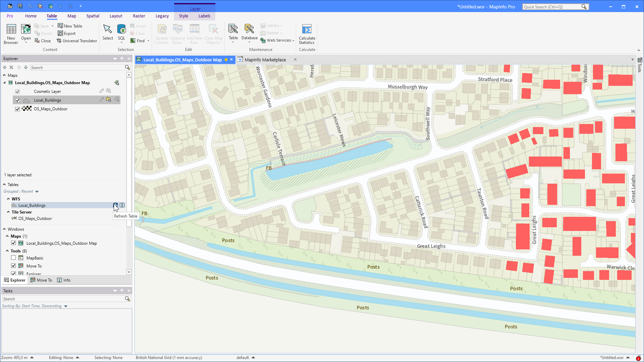Click the info icon beside Local_Buildings table
644x362 pixels.
click(x=122, y=205)
